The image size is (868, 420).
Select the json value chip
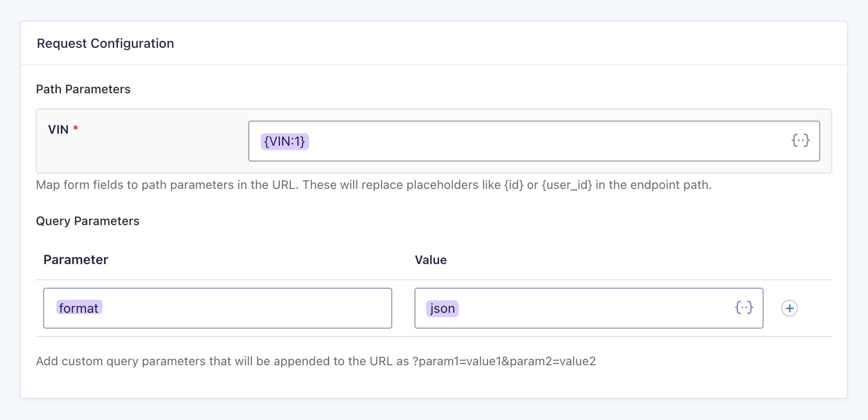[x=442, y=309]
